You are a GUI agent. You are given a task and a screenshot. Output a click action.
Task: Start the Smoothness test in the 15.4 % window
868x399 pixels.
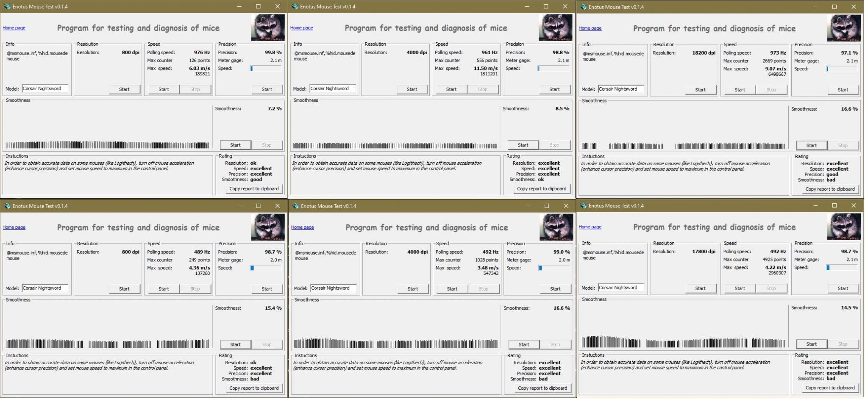tap(235, 344)
